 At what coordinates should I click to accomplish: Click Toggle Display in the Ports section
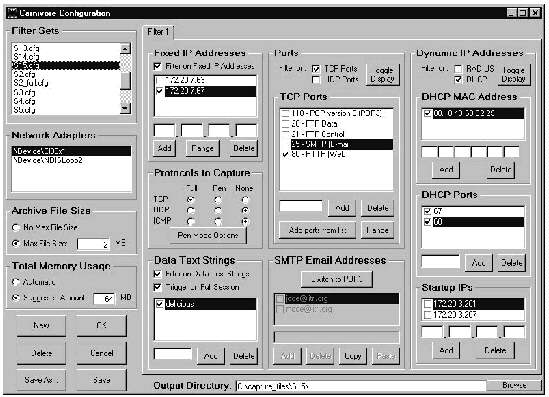coord(382,75)
